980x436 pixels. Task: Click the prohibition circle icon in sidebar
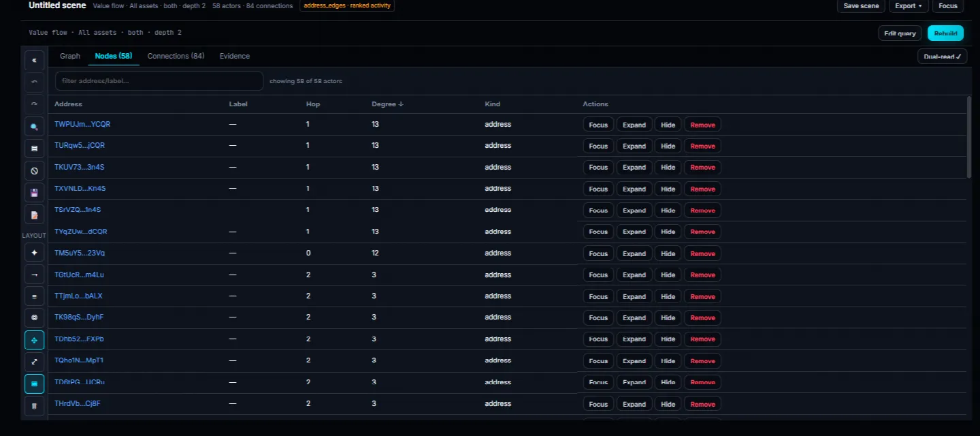pyautogui.click(x=35, y=170)
